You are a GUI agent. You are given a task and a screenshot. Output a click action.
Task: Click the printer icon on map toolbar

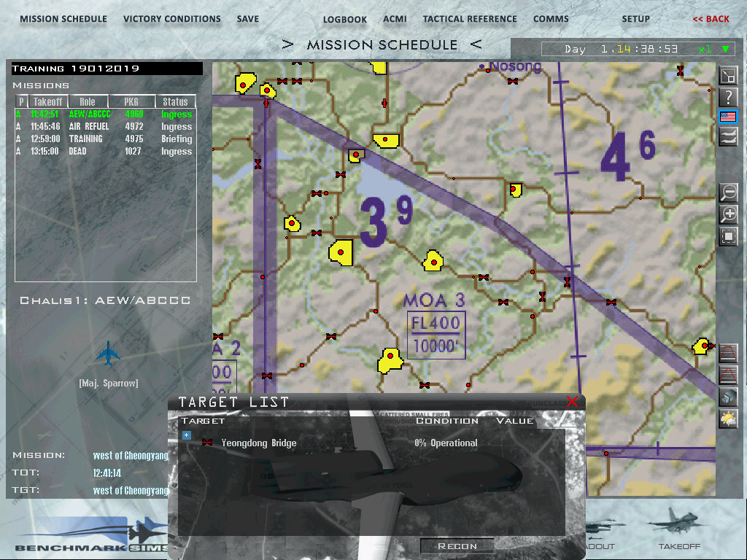[x=728, y=397]
